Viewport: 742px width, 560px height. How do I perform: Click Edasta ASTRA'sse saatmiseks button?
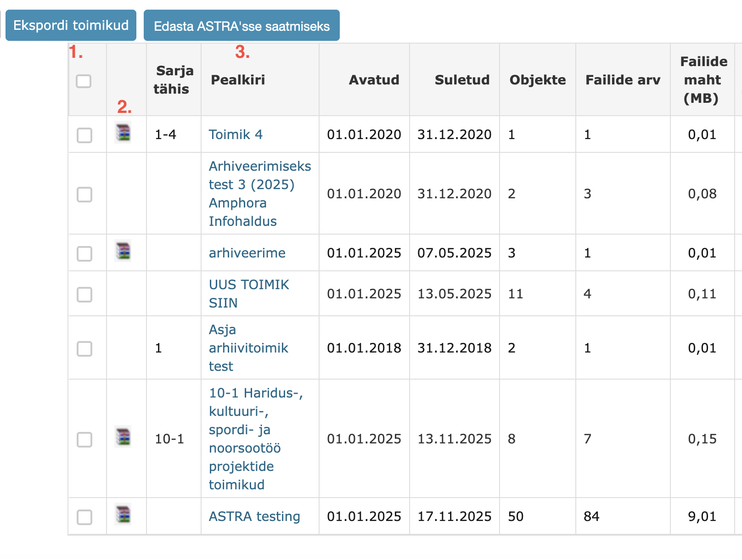coord(242,26)
